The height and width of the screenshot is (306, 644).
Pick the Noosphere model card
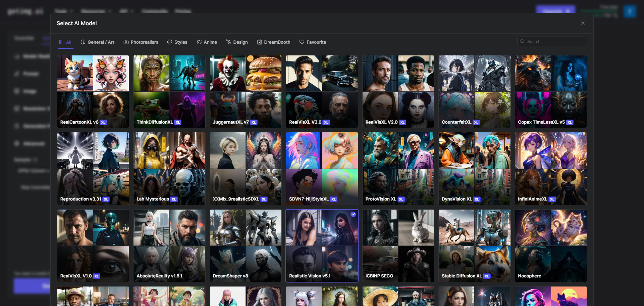click(x=551, y=246)
